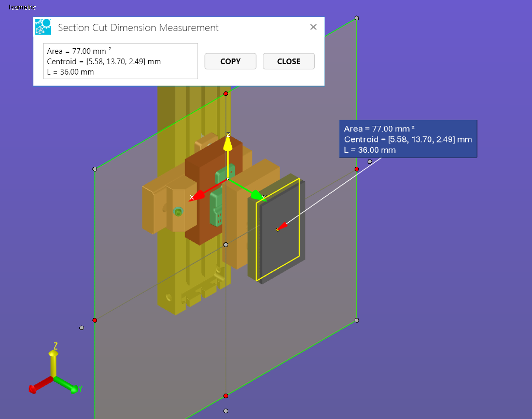Click the green screw head on the fixture
Image resolution: width=532 pixels, height=419 pixels.
click(x=178, y=211)
